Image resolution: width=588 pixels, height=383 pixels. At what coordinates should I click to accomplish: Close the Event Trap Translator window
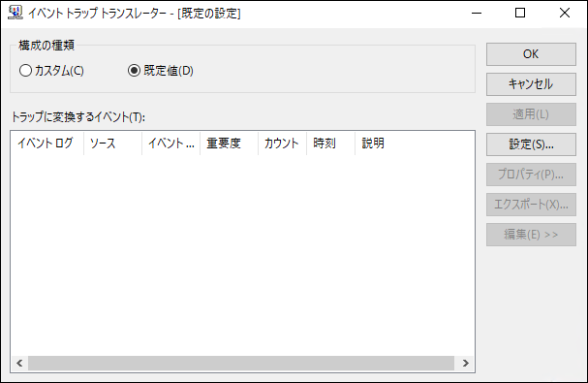click(x=565, y=14)
